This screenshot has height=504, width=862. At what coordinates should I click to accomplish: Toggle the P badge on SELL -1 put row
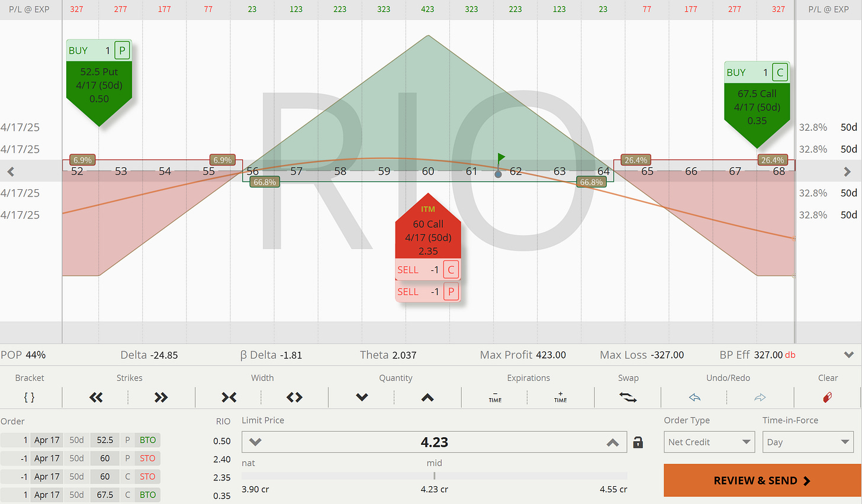(451, 292)
